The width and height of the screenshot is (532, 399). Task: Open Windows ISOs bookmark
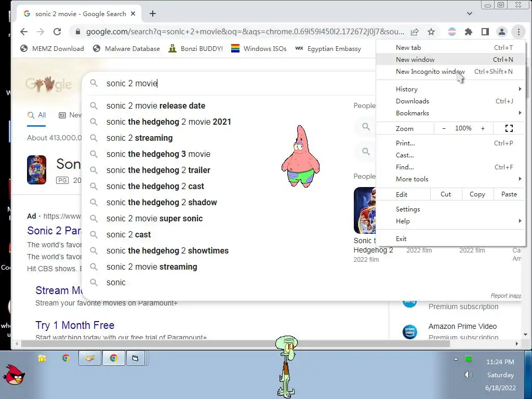[x=259, y=48]
